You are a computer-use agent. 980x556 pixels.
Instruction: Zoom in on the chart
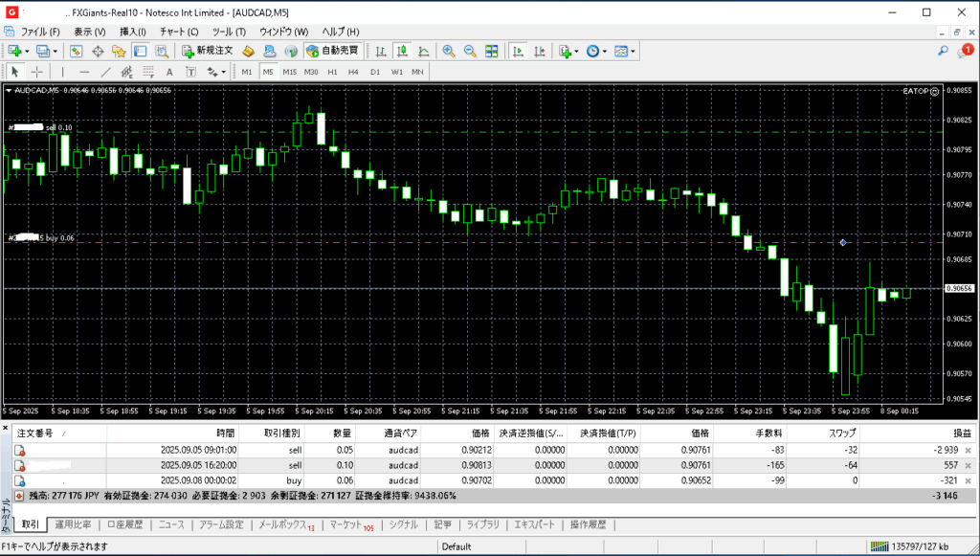tap(448, 51)
